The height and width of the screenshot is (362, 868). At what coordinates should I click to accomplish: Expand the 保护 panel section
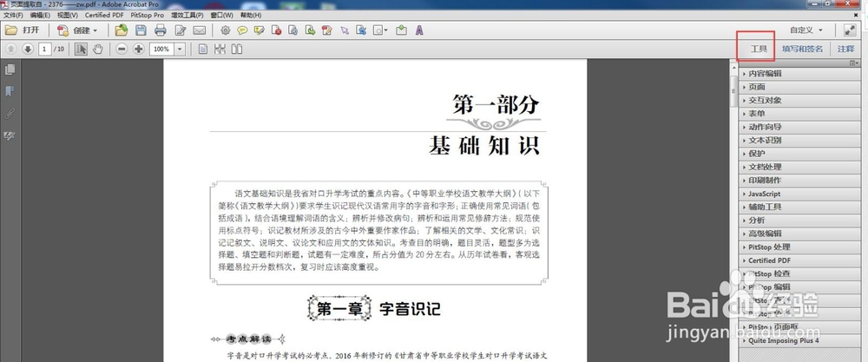click(x=800, y=154)
